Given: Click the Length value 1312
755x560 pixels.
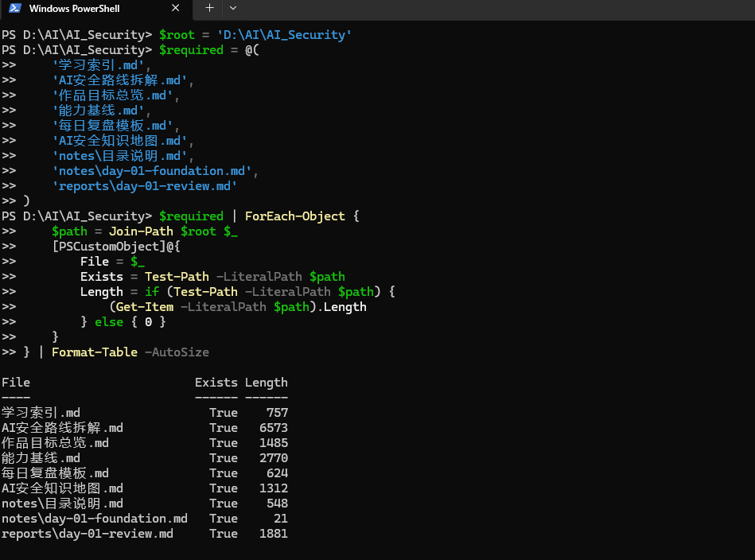Looking at the screenshot, I should point(274,488).
